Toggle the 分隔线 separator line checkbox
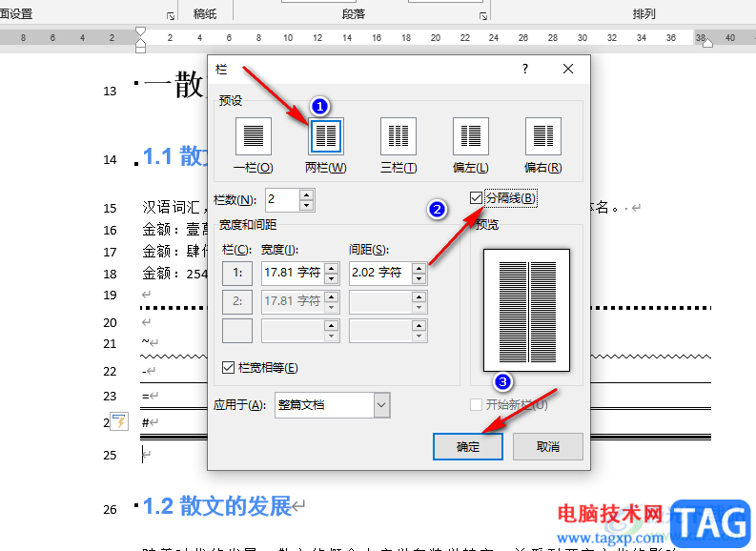756x551 pixels. tap(476, 197)
